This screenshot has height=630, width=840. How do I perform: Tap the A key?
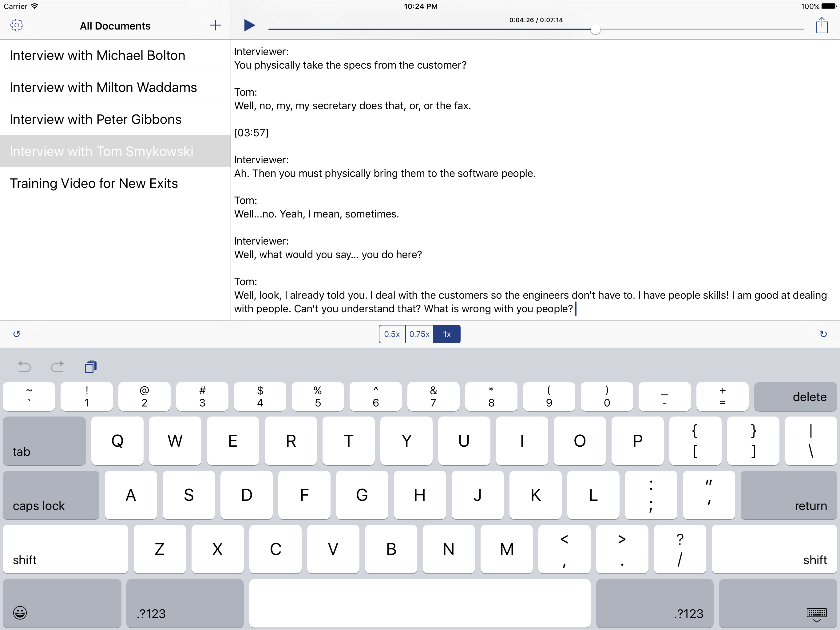[131, 495]
